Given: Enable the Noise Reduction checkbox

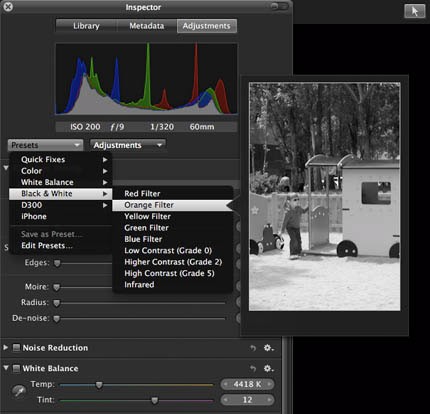Looking at the screenshot, I should point(16,348).
